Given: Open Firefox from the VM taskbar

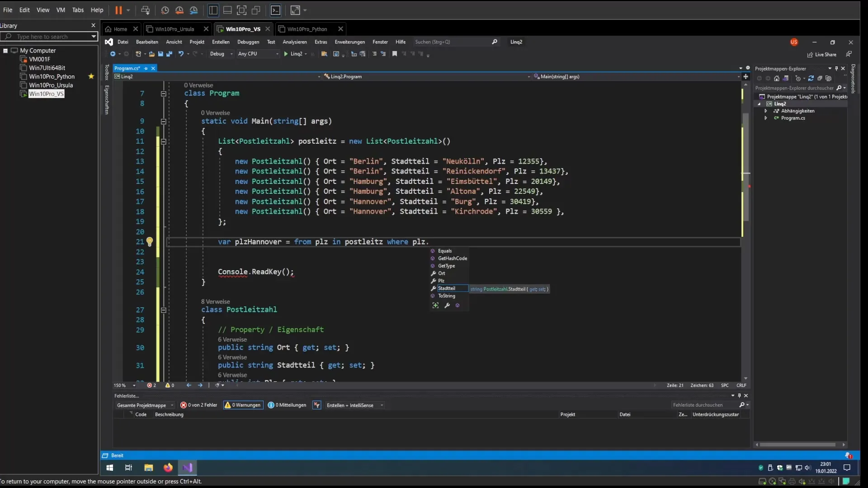Looking at the screenshot, I should [x=168, y=468].
